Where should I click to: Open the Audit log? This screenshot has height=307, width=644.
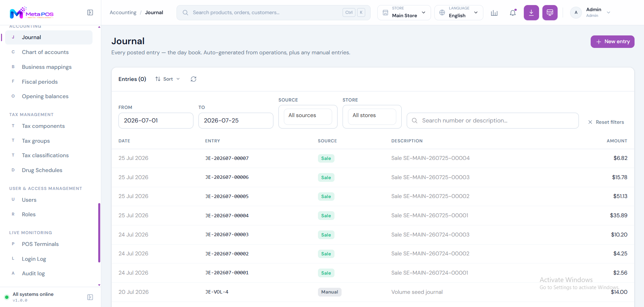click(49, 274)
